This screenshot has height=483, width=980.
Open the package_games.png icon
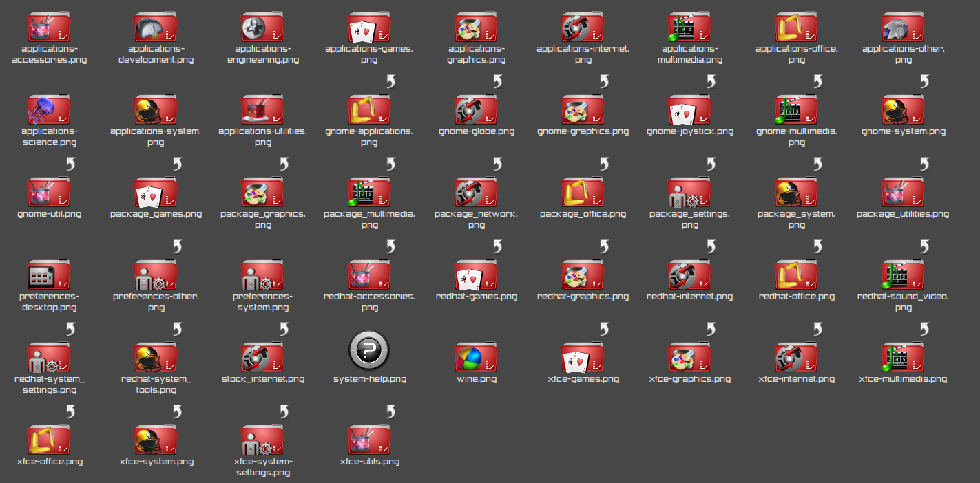coord(156,193)
